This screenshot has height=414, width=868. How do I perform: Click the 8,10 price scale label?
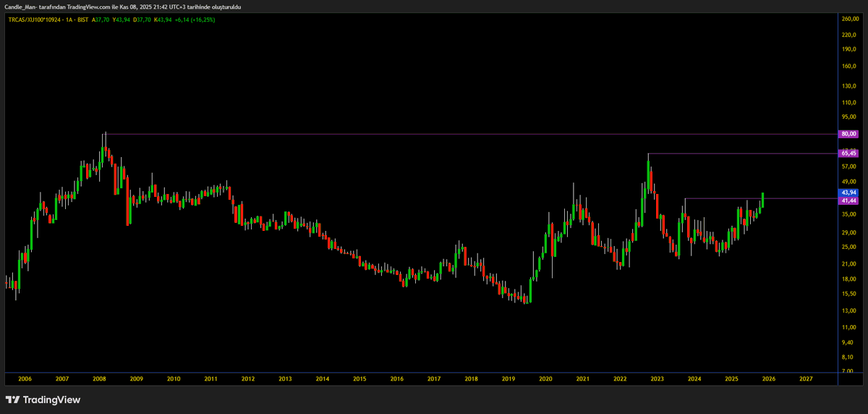pos(848,357)
